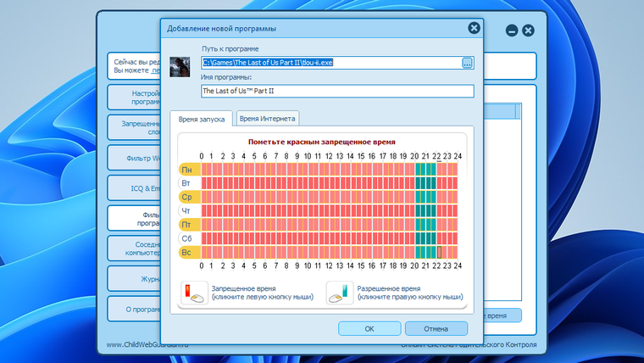Switch to the Время Интернета tab
Image resolution: width=644 pixels, height=363 pixels.
point(268,119)
